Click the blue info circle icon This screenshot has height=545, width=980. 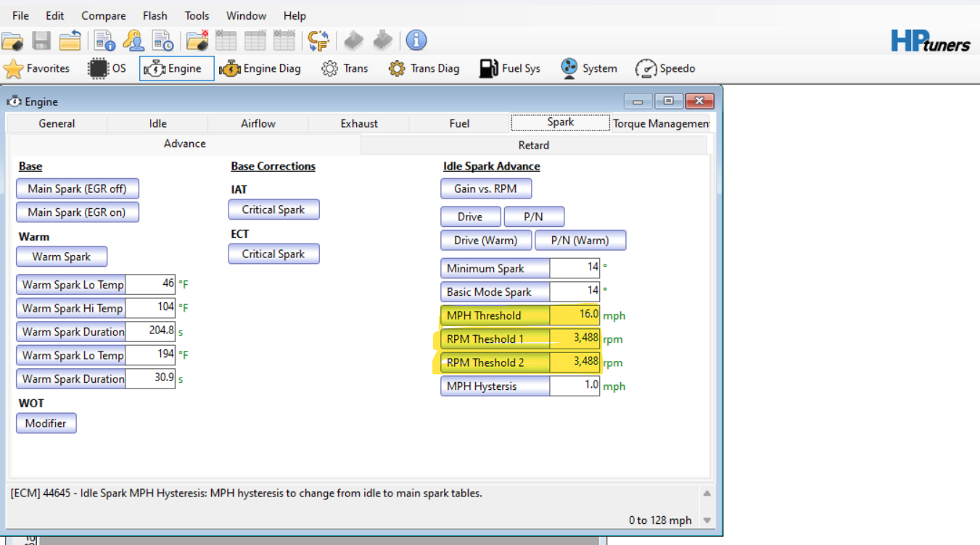coord(416,41)
